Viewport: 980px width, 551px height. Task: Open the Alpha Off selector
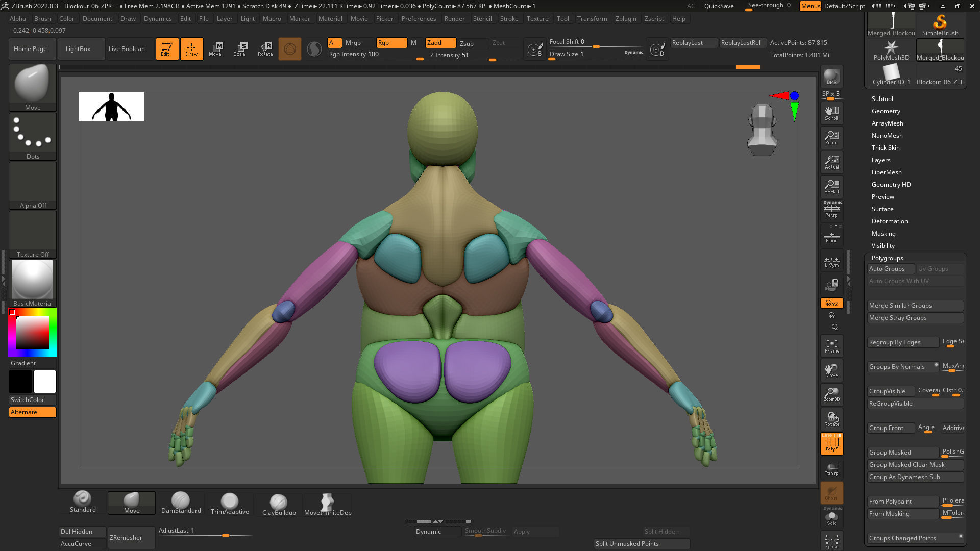coord(33,186)
